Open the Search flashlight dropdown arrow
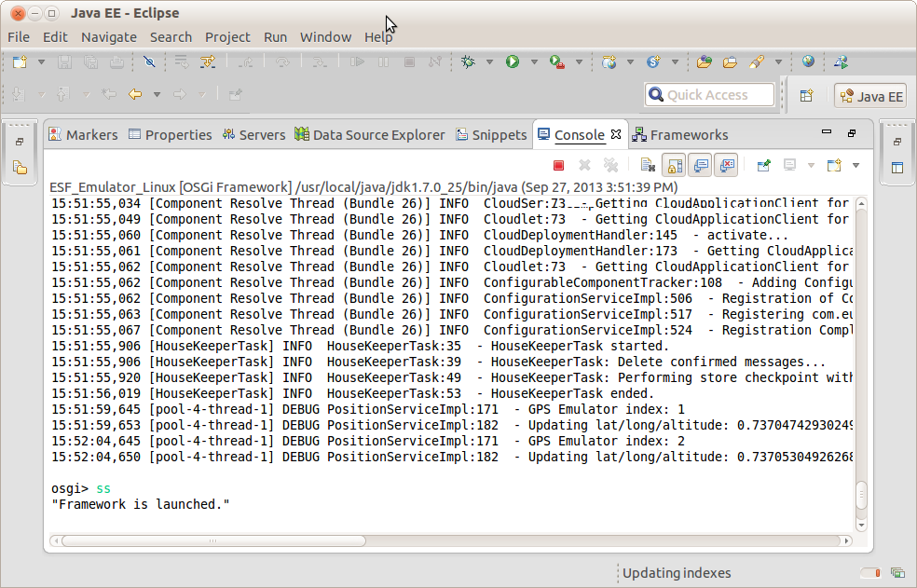This screenshot has width=917, height=588. pyautogui.click(x=778, y=62)
